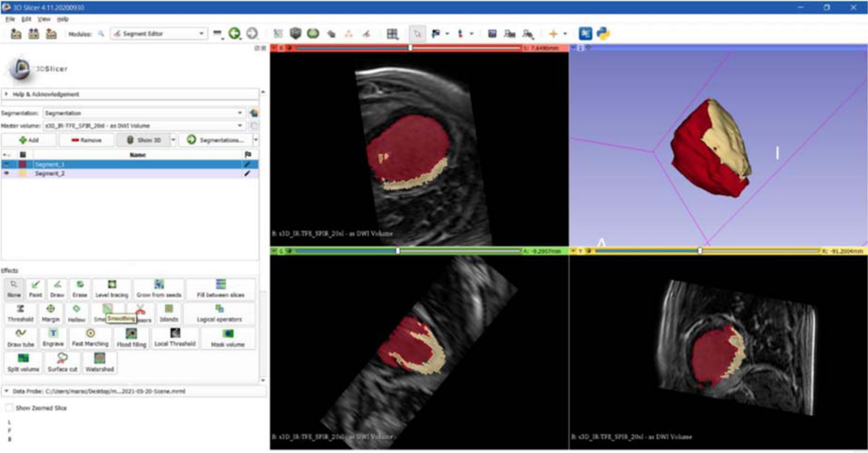
Task: Toggle the Show 3D button
Action: point(144,140)
